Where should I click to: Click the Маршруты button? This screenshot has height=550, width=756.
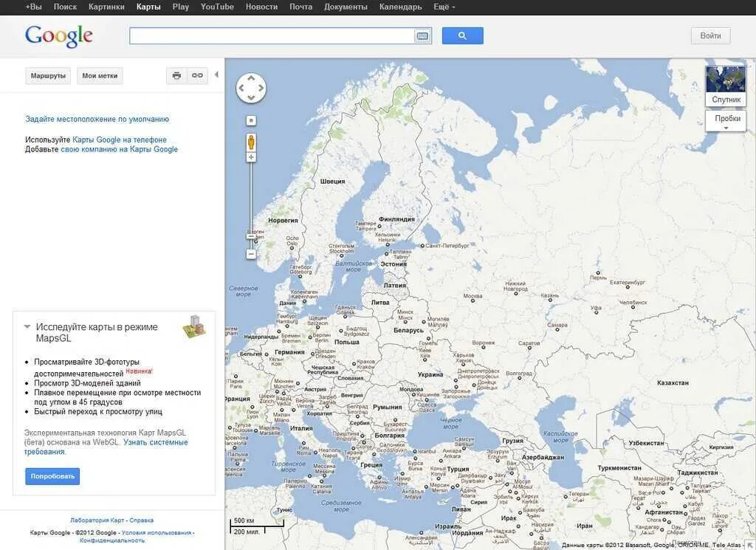48,76
